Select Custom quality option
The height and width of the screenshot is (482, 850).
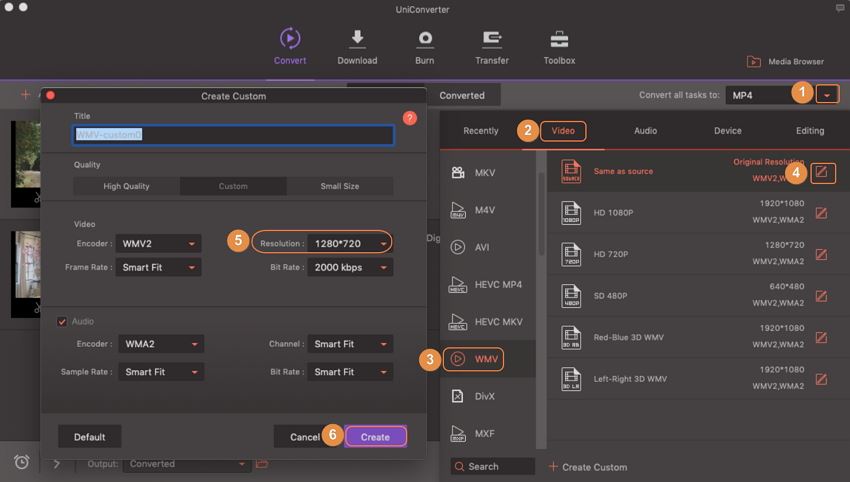pos(233,186)
